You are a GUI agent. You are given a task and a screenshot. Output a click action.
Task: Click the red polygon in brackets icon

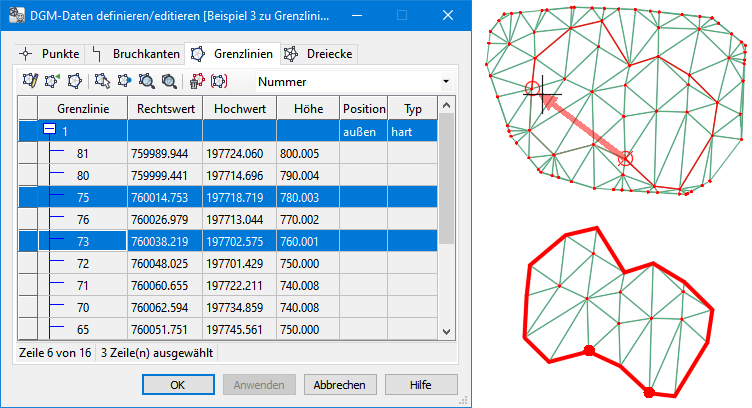pos(218,81)
